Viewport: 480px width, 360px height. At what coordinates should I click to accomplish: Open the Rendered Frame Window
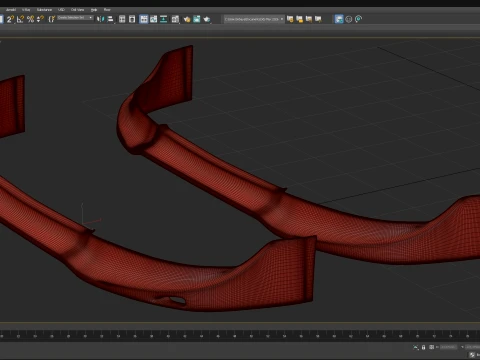[197, 19]
